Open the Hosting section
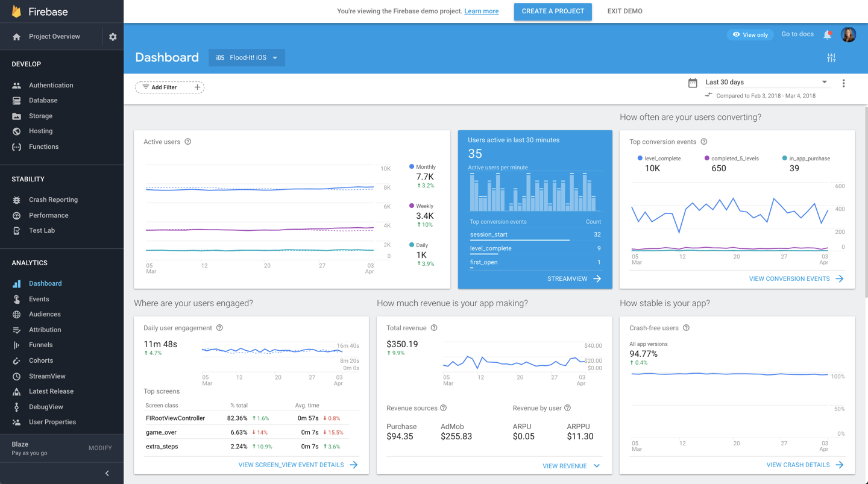 point(40,131)
